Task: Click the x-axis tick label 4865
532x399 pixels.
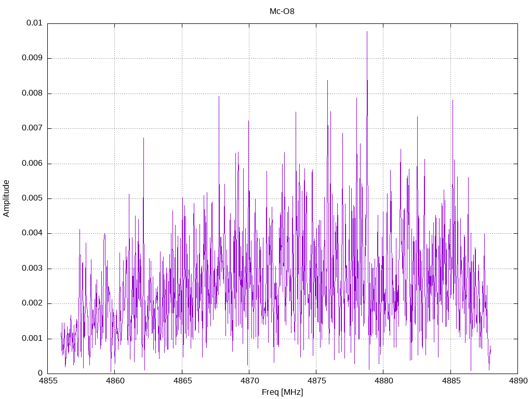Action: coord(182,381)
